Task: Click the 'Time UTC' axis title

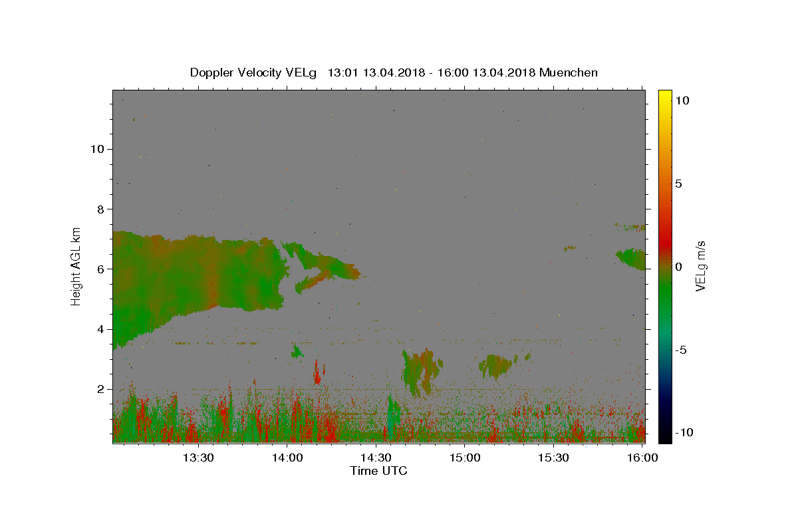Action: [378, 471]
